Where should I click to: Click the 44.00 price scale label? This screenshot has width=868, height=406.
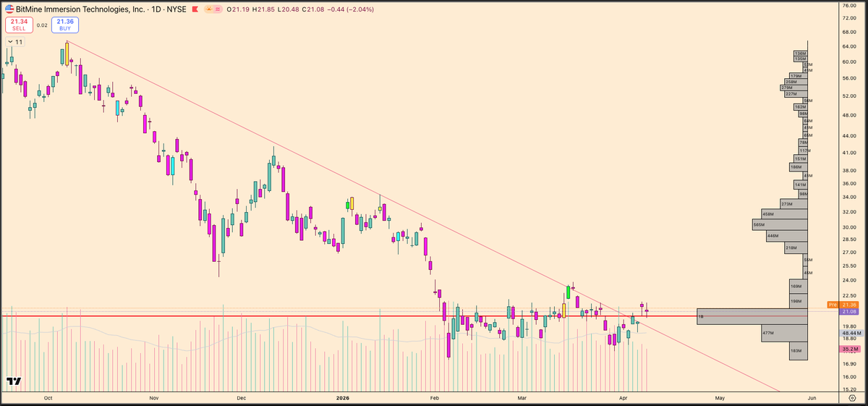pyautogui.click(x=849, y=135)
